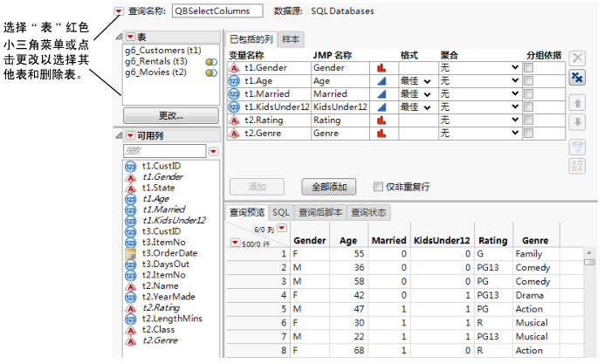Switch to the Query Preview tab
The image size is (604, 364).
tap(247, 213)
